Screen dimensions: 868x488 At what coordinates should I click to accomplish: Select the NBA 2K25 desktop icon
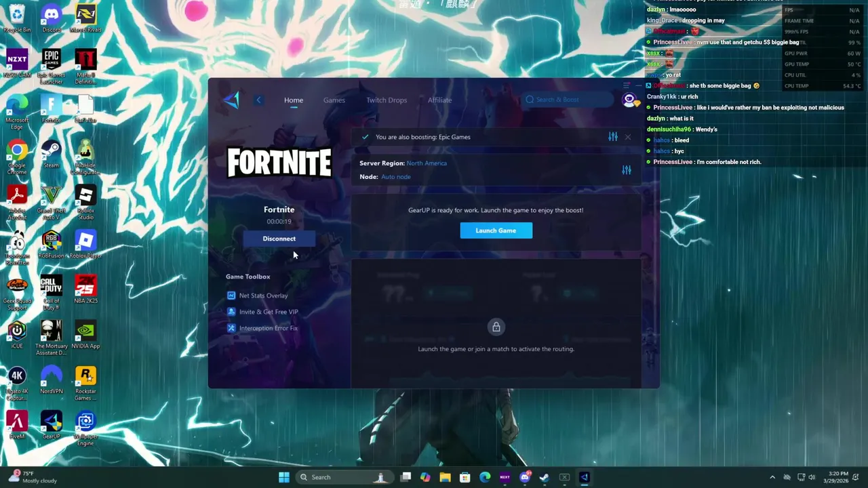pos(85,289)
